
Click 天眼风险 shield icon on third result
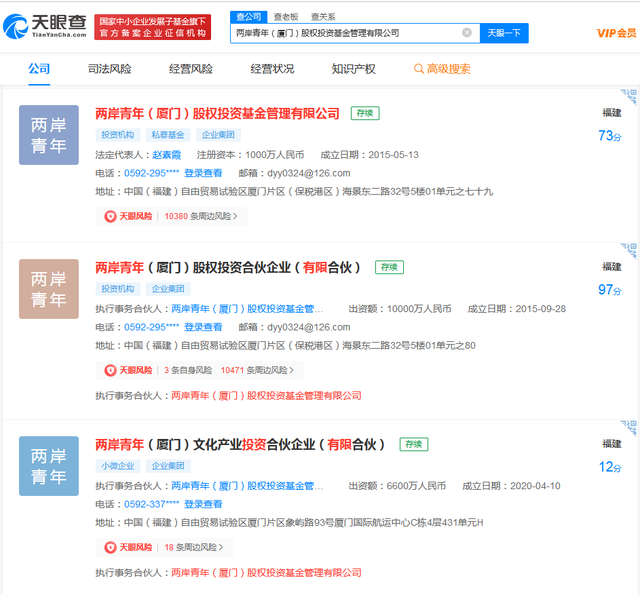point(110,547)
